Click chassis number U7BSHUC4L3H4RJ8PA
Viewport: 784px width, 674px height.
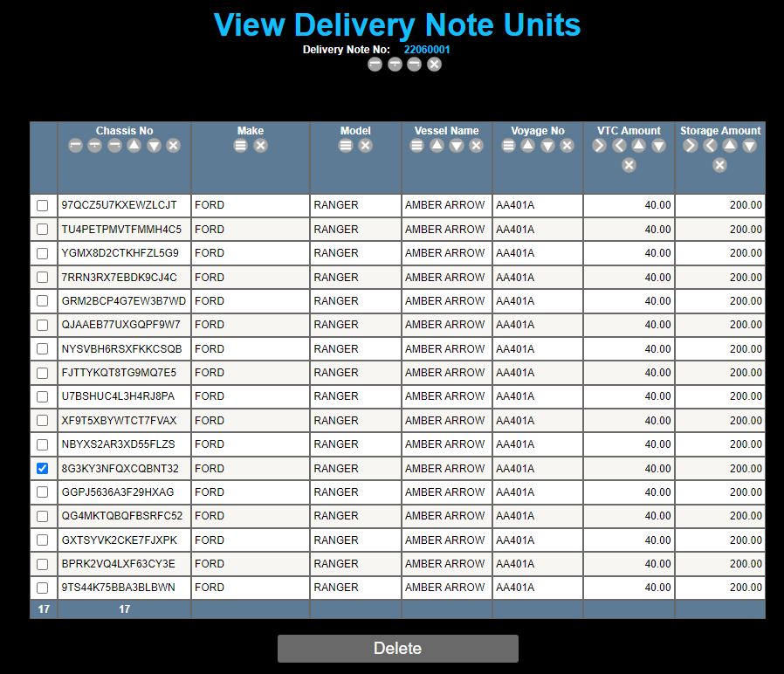(x=118, y=396)
